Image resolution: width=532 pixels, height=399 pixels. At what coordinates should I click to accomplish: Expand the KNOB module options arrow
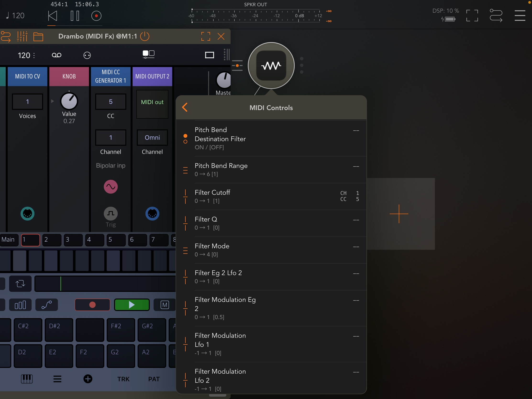(x=52, y=101)
